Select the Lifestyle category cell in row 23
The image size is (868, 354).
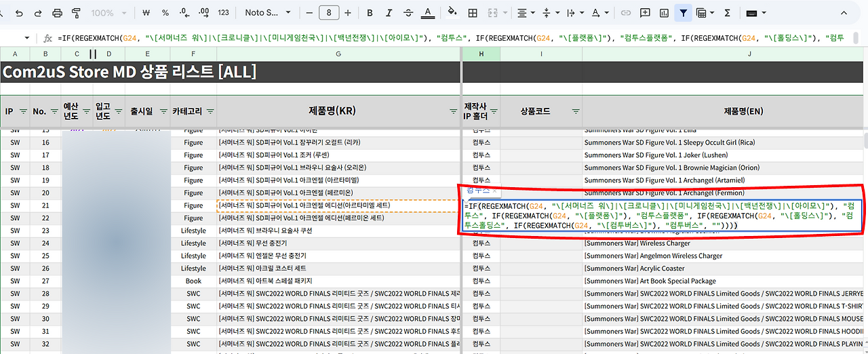pos(193,231)
